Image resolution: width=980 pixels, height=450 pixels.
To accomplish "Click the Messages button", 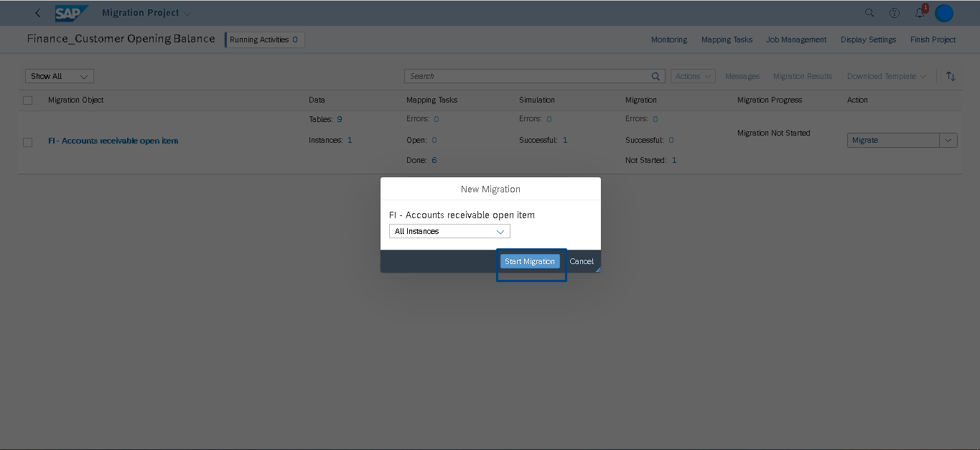I will tap(742, 76).
